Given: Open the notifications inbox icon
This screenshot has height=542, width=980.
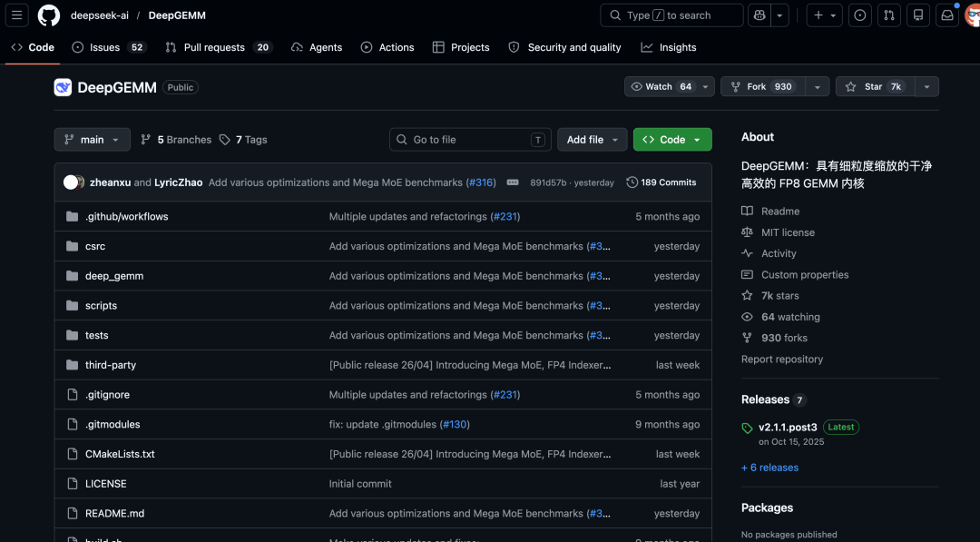Looking at the screenshot, I should 947,15.
